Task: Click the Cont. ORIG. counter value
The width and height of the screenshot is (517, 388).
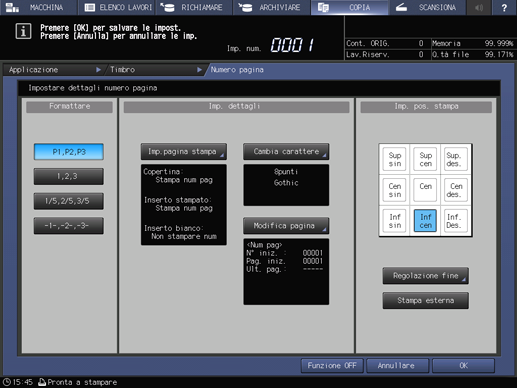Action: pyautogui.click(x=421, y=43)
